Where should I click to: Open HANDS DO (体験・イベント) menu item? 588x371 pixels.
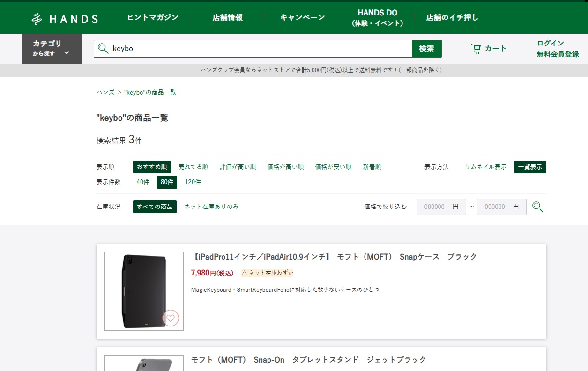[377, 18]
